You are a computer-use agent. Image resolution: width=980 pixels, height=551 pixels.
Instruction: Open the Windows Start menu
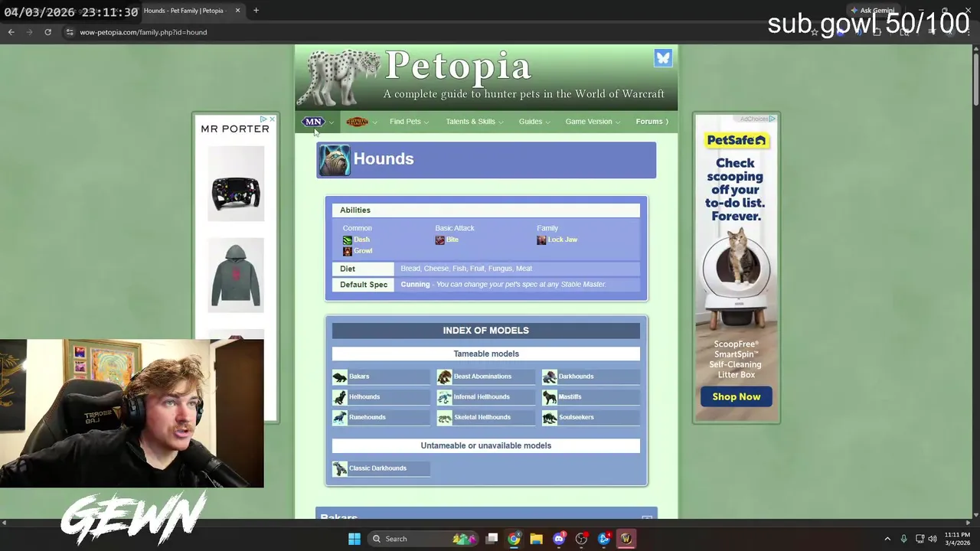pos(354,539)
